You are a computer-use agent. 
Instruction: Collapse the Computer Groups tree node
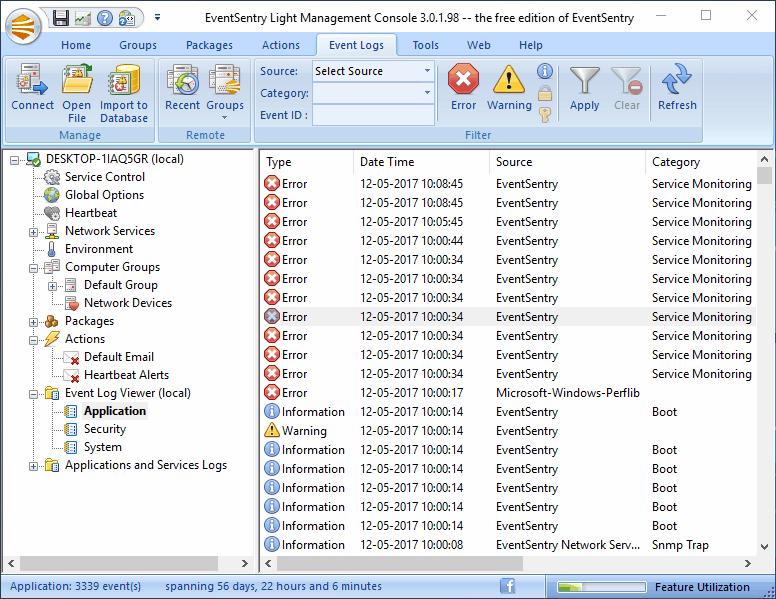[33, 268]
